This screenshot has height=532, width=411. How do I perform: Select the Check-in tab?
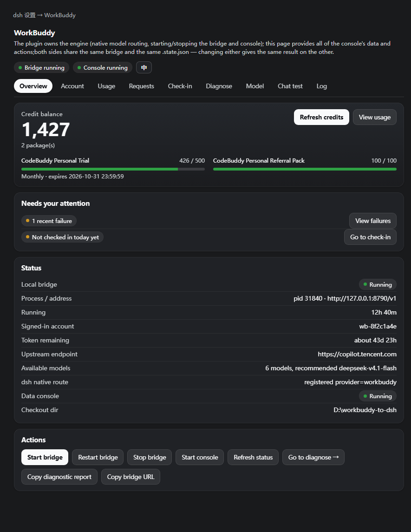[x=180, y=86]
